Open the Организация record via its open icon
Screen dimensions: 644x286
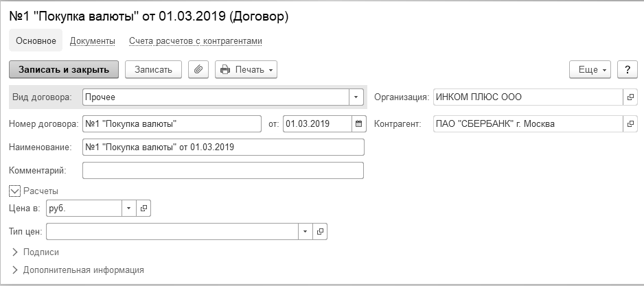(630, 97)
